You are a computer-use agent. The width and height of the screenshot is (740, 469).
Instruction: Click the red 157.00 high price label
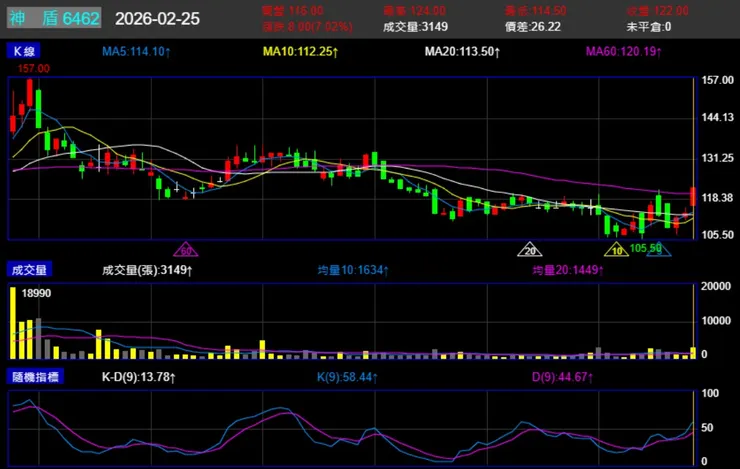click(x=34, y=69)
